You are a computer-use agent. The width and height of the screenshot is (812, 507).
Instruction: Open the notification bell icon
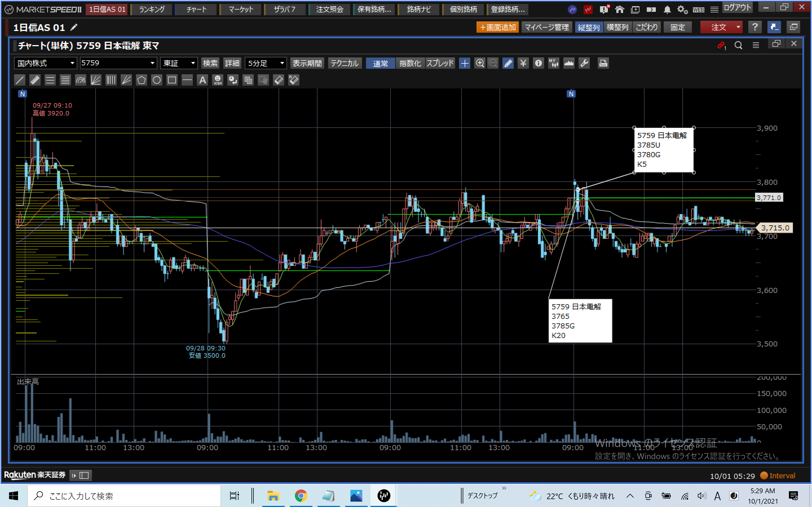coord(667,9)
